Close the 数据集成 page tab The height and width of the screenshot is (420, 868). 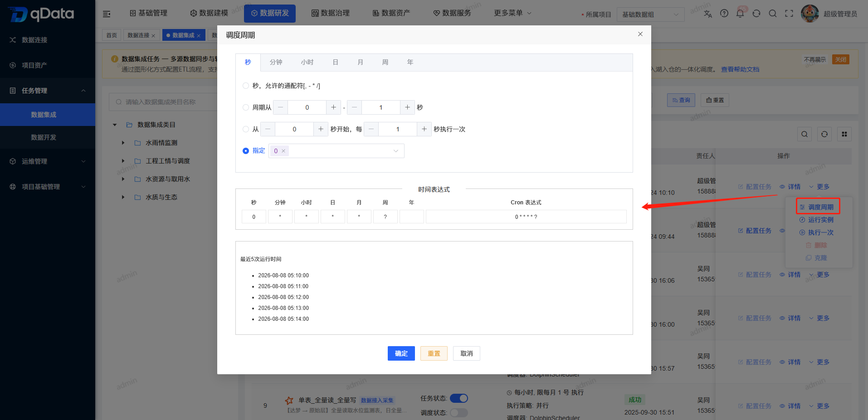pyautogui.click(x=199, y=35)
